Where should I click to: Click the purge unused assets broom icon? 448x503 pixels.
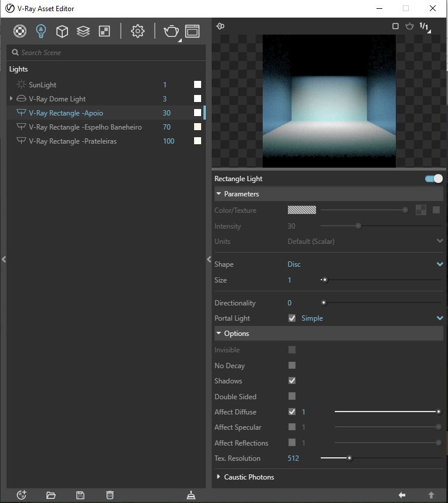(191, 495)
